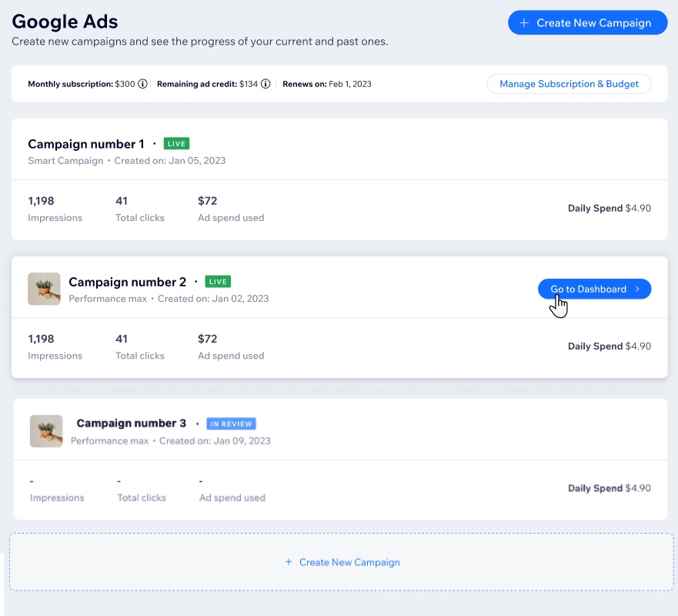Click the 41 Total clicks value in Campaign number 1
678x616 pixels.
coord(122,201)
